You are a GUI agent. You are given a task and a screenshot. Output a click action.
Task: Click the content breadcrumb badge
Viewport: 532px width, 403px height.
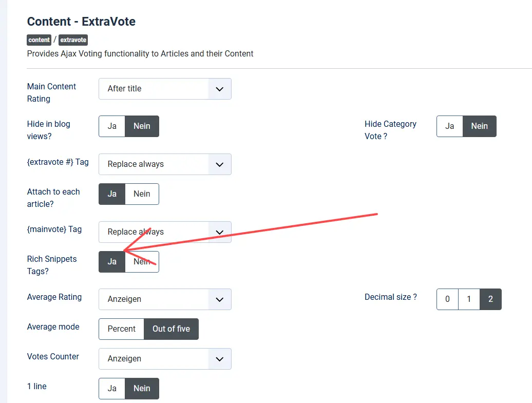39,40
